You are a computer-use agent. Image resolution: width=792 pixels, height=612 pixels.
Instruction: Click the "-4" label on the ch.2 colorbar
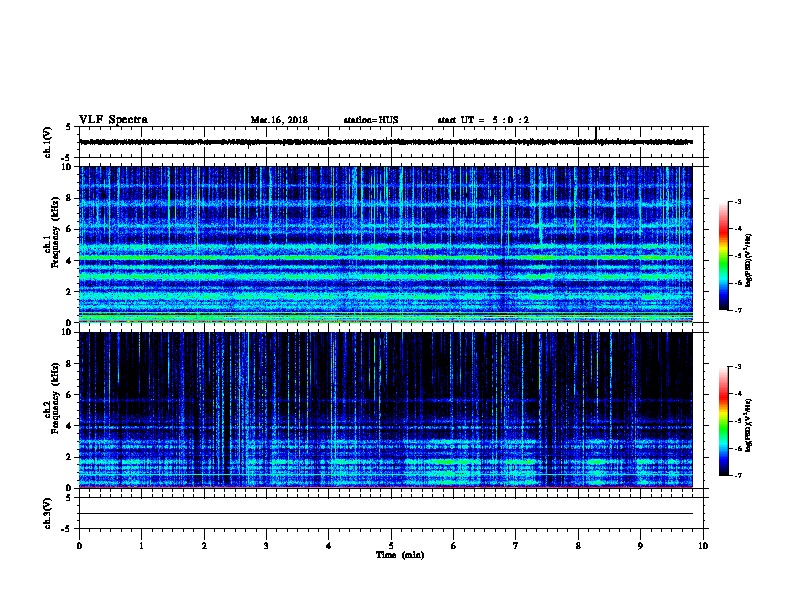tap(738, 394)
